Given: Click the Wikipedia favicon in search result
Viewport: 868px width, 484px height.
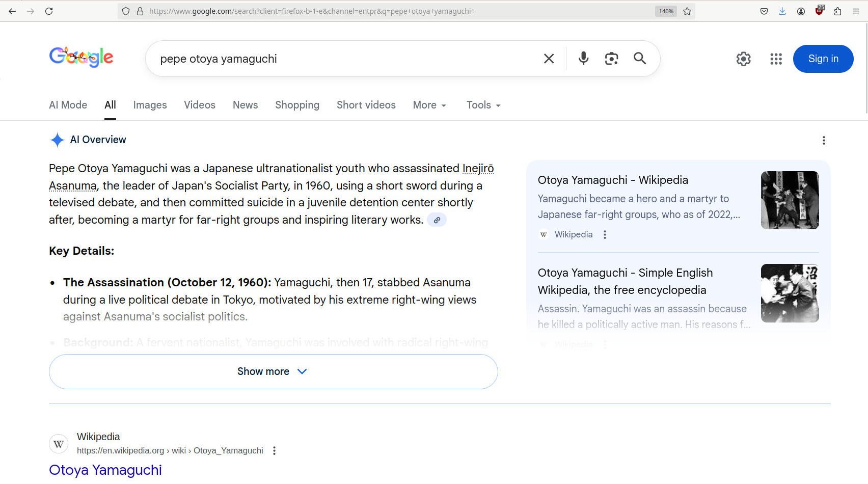Looking at the screenshot, I should coord(59,444).
